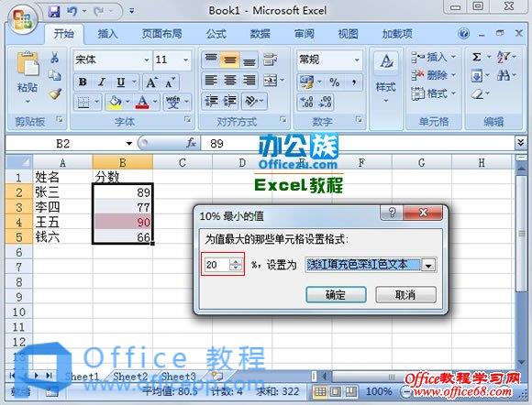Open the Name Box dropdown arrow
The width and height of the screenshot is (532, 405).
point(129,143)
